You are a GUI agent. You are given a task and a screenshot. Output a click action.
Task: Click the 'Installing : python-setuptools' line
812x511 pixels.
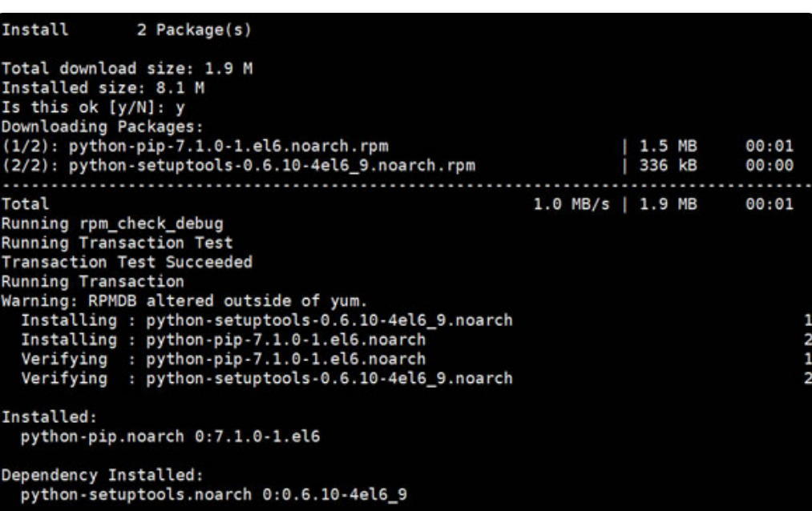266,321
